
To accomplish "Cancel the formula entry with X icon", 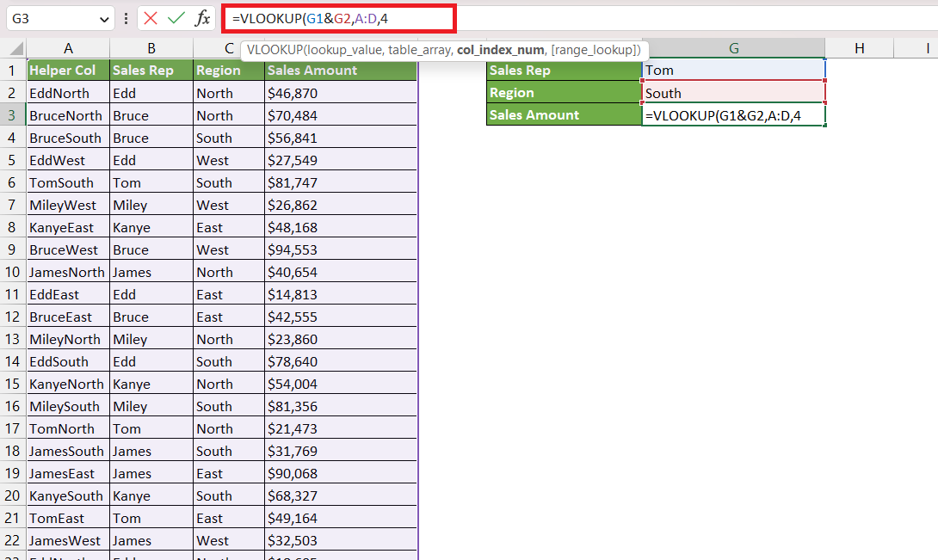I will pyautogui.click(x=150, y=19).
